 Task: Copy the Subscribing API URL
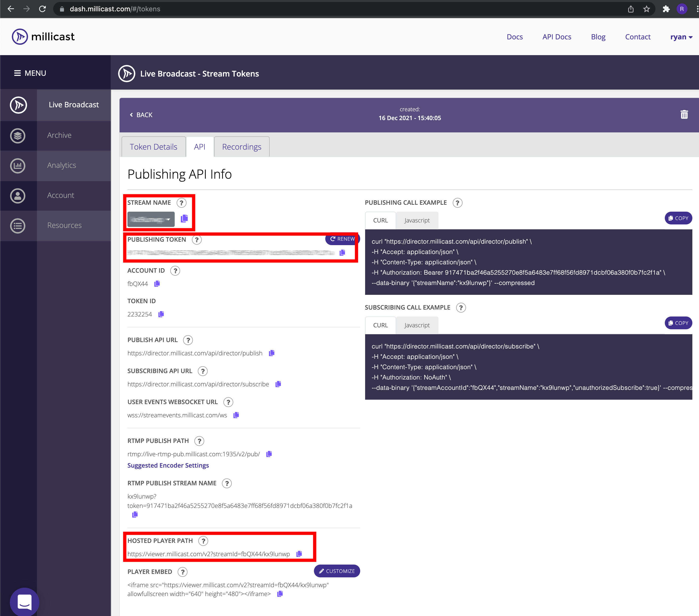click(x=278, y=384)
